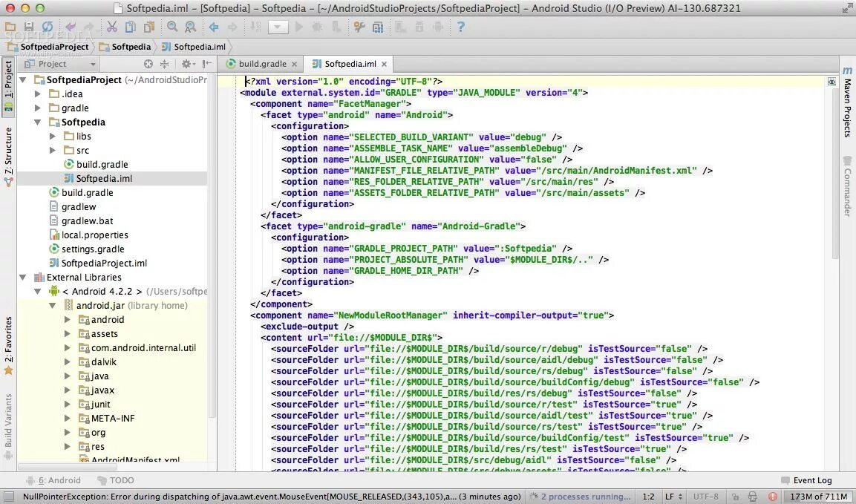Image resolution: width=856 pixels, height=504 pixels.
Task: Open the 2: Favorites side tab
Action: tap(8, 346)
